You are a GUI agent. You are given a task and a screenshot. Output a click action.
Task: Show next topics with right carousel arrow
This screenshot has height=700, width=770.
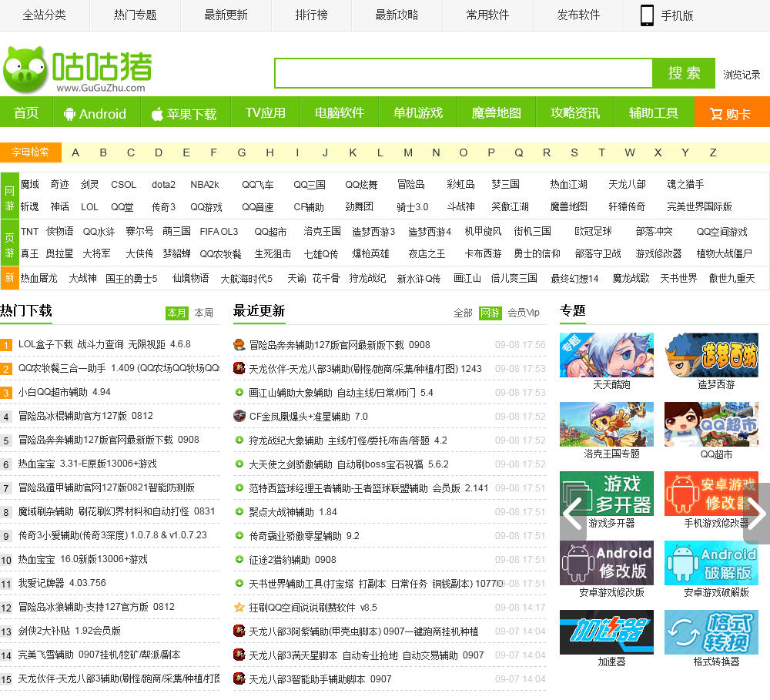tap(757, 514)
